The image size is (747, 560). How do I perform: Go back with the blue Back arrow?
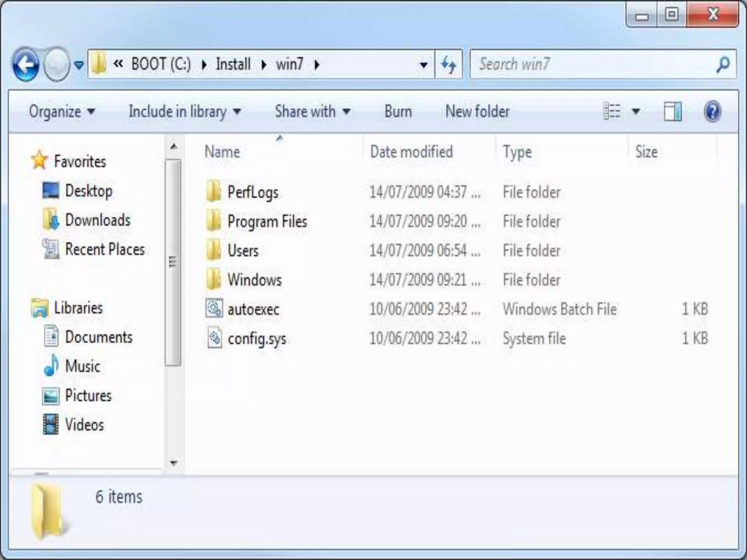26,65
